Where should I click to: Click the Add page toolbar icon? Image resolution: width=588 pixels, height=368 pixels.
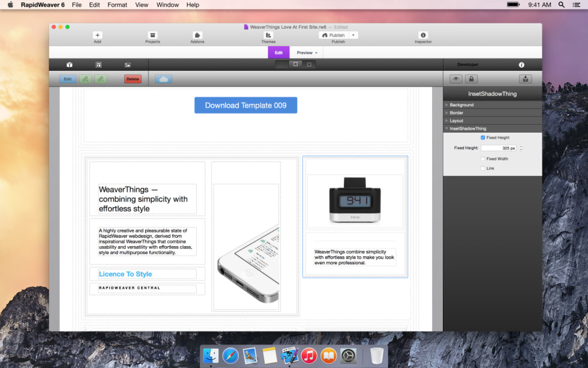(97, 35)
